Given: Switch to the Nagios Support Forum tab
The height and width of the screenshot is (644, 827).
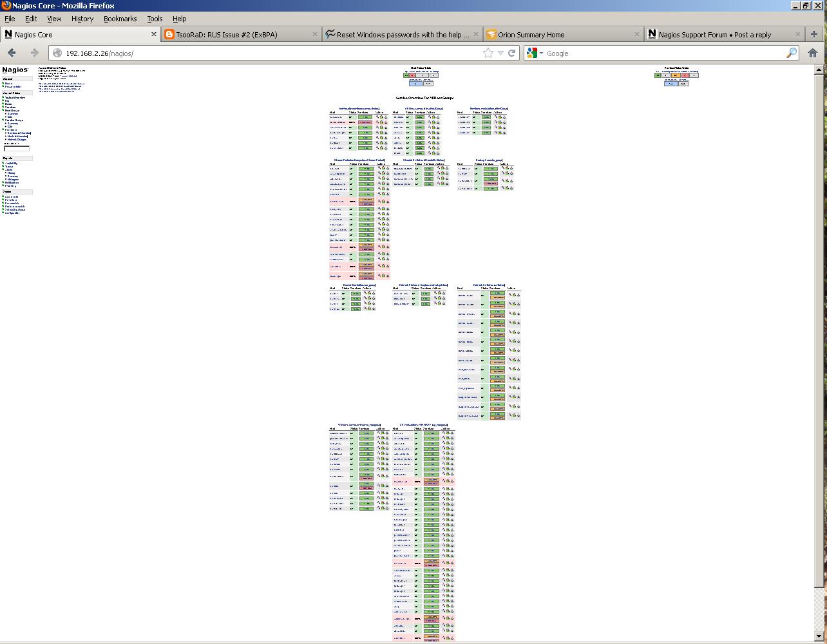Looking at the screenshot, I should (x=714, y=35).
